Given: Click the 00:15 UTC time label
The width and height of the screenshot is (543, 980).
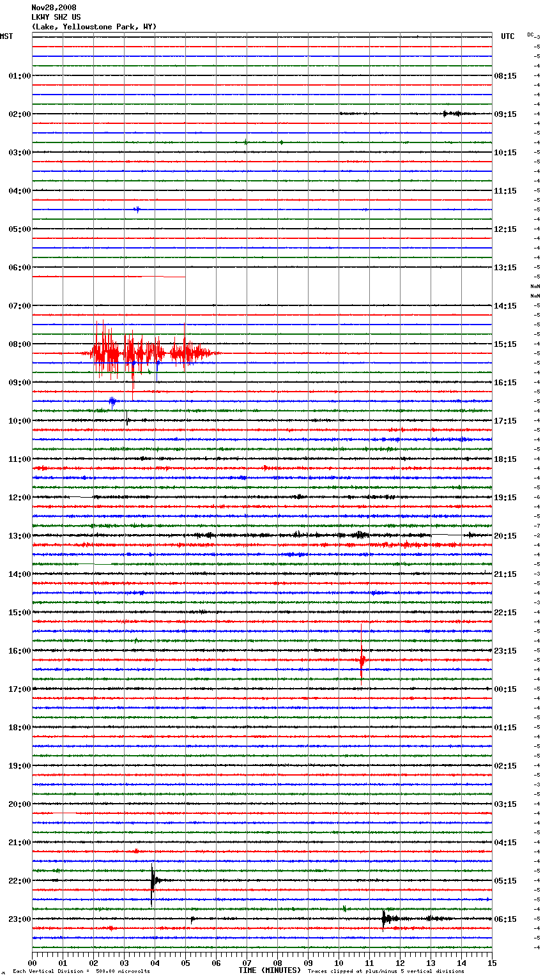Looking at the screenshot, I should 505,689.
